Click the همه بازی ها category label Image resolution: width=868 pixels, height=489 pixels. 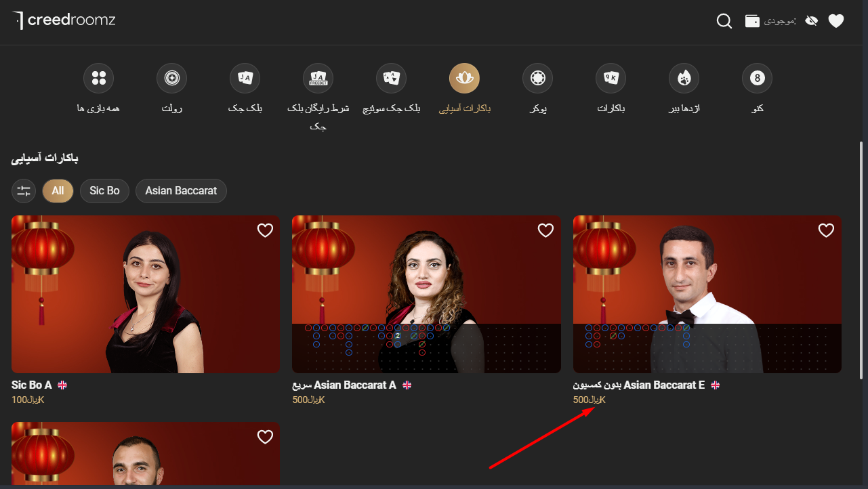98,108
